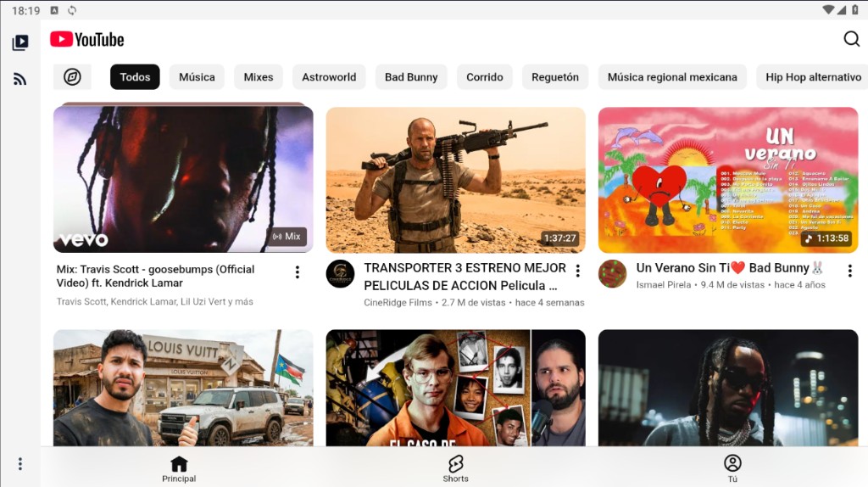Open options menu for Un Verano Sin Ti
The width and height of the screenshot is (868, 487).
point(849,271)
